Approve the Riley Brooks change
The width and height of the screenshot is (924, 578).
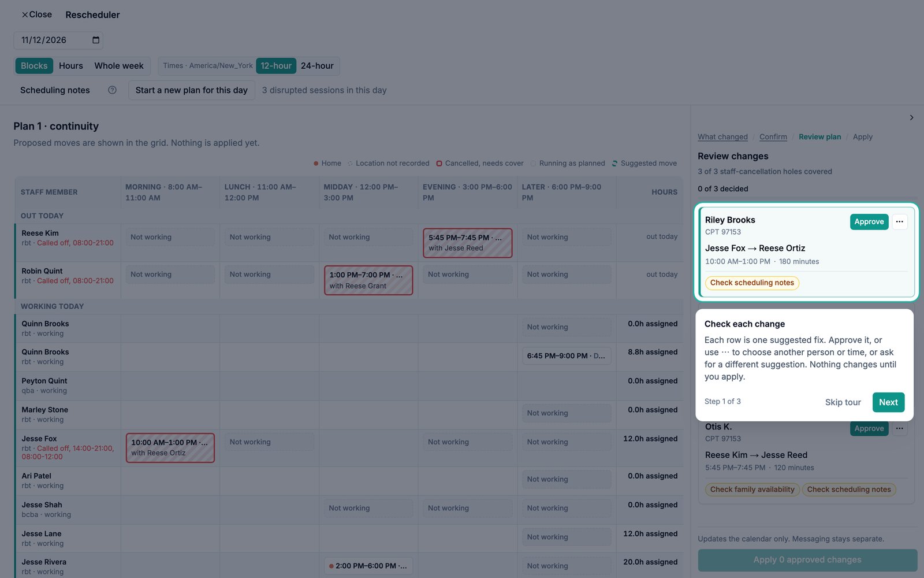coord(869,221)
